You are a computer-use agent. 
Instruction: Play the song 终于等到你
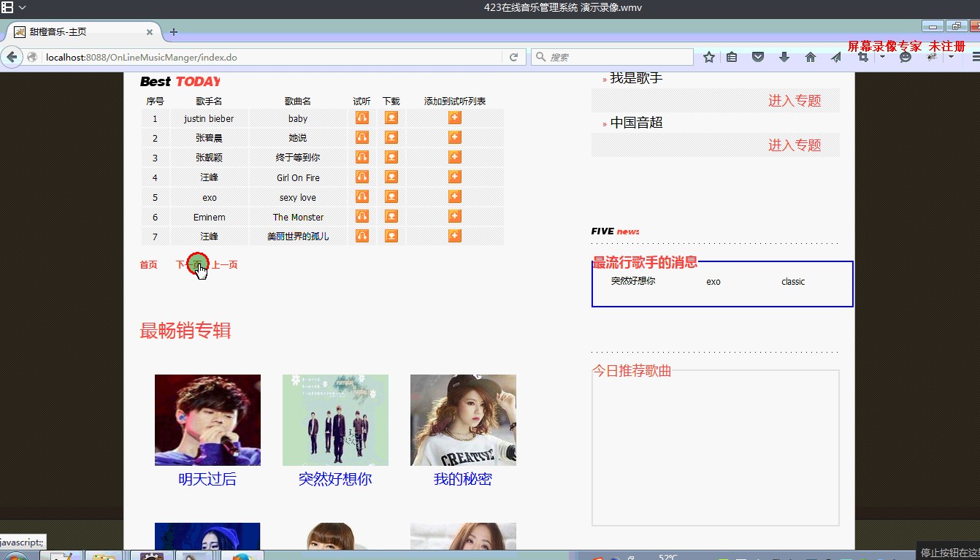coord(361,157)
